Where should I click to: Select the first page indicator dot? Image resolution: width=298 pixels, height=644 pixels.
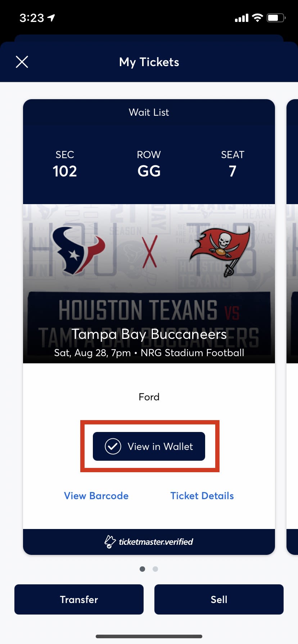pos(143,569)
